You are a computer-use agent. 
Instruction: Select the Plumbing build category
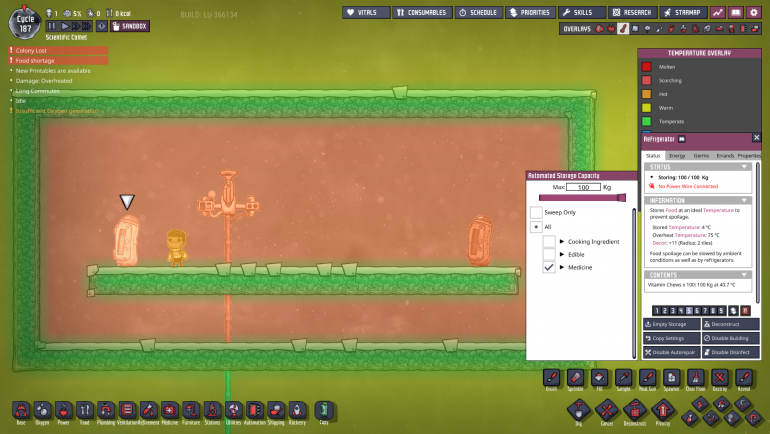(106, 409)
